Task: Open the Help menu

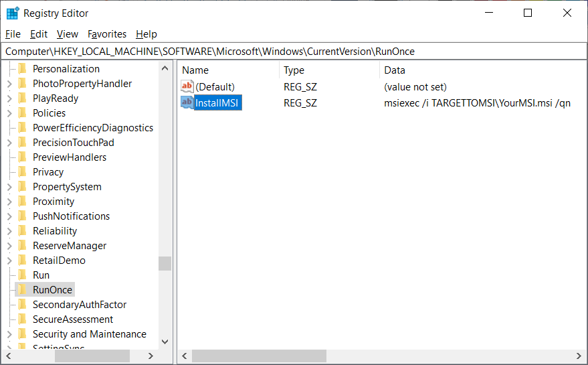Action: tap(146, 34)
